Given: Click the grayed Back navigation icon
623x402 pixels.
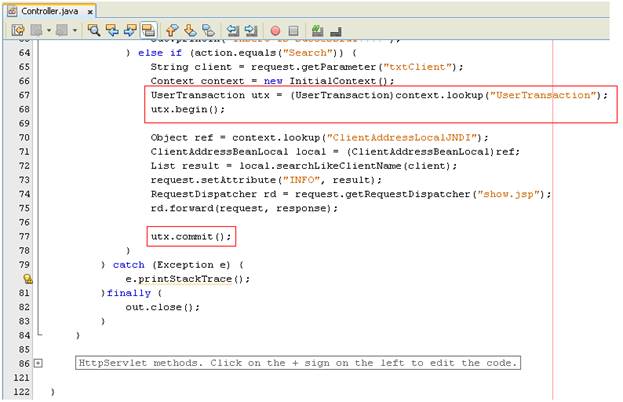Looking at the screenshot, I should 36,30.
